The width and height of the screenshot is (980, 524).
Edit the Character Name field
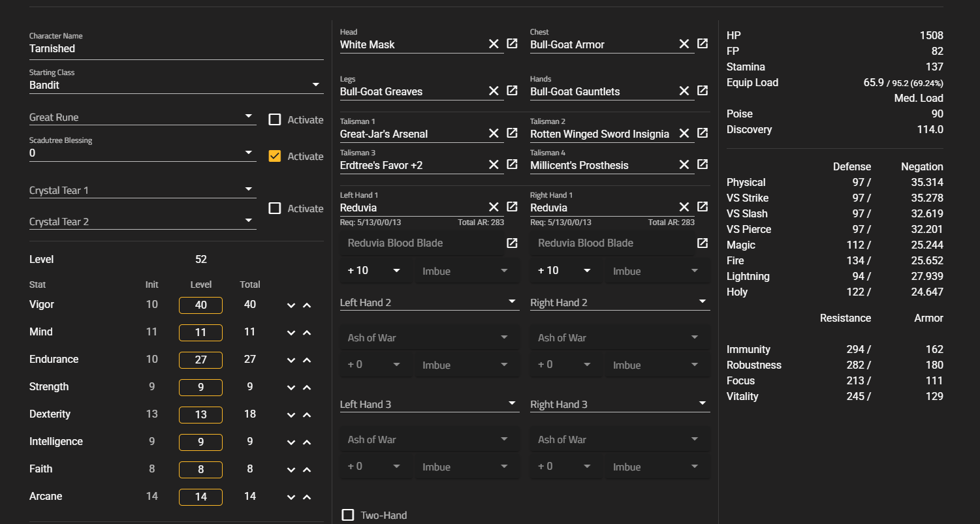[x=176, y=48]
